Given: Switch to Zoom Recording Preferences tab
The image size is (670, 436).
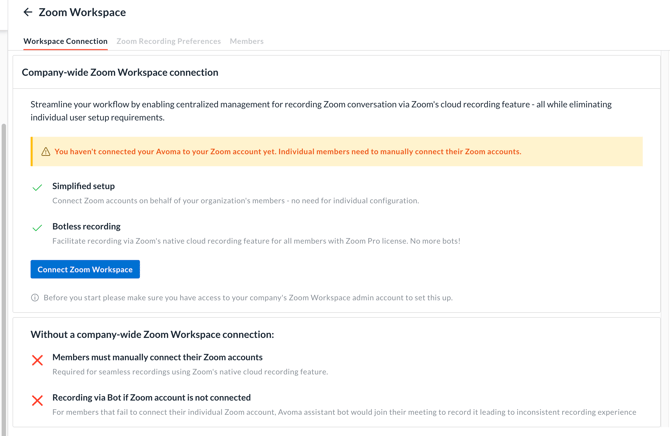Looking at the screenshot, I should click(x=169, y=41).
